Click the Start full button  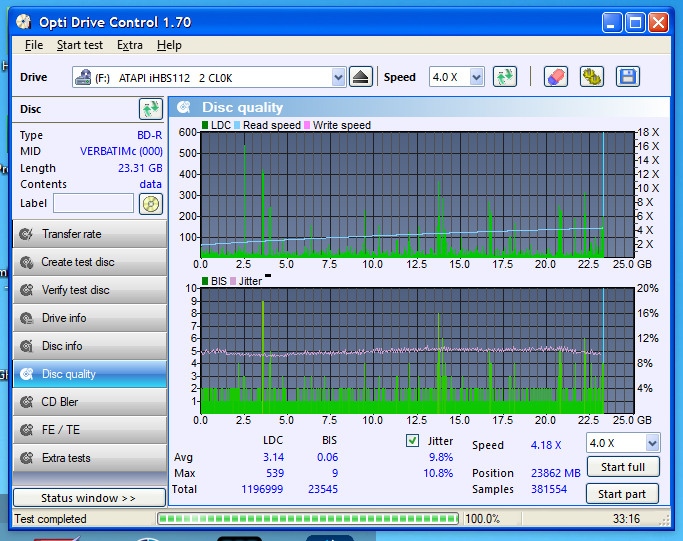tap(623, 467)
